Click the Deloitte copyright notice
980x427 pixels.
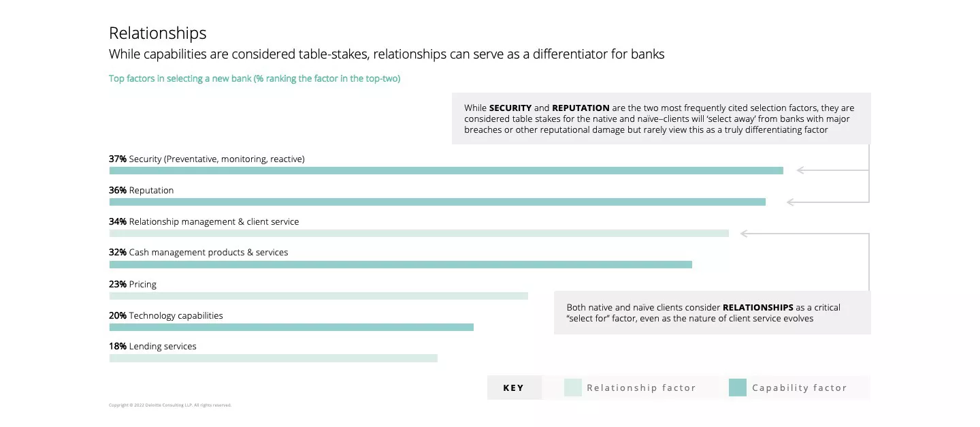click(170, 405)
